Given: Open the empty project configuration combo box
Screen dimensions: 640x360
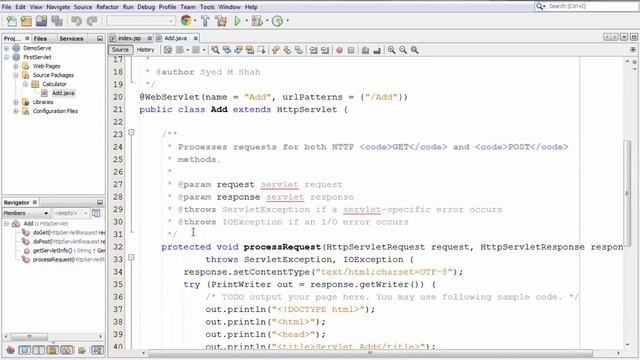Looking at the screenshot, I should pyautogui.click(x=141, y=21).
